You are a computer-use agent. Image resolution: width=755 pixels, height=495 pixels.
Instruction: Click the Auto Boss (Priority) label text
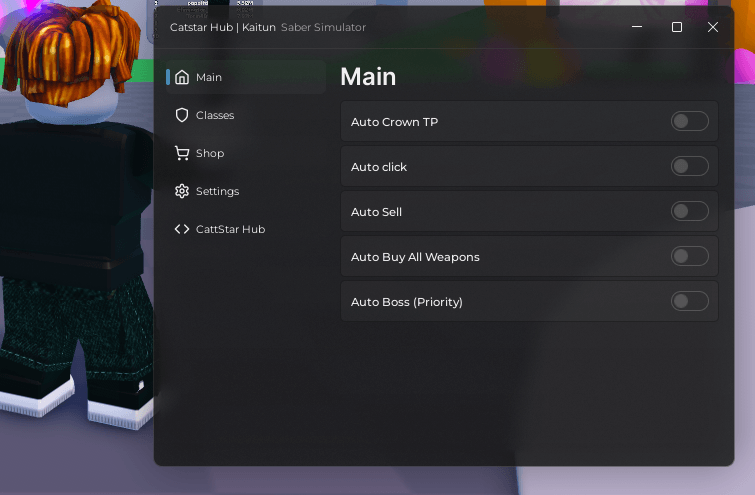click(407, 302)
